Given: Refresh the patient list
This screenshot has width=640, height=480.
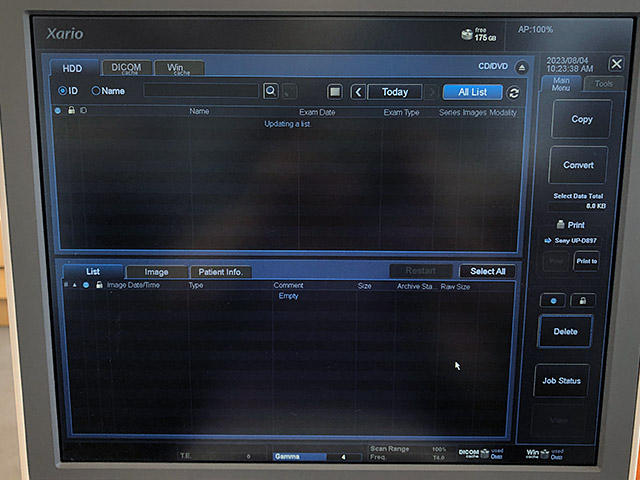Looking at the screenshot, I should click(514, 93).
